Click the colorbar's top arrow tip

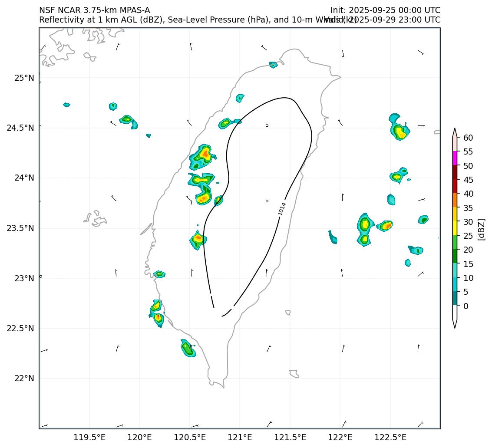tap(455, 129)
